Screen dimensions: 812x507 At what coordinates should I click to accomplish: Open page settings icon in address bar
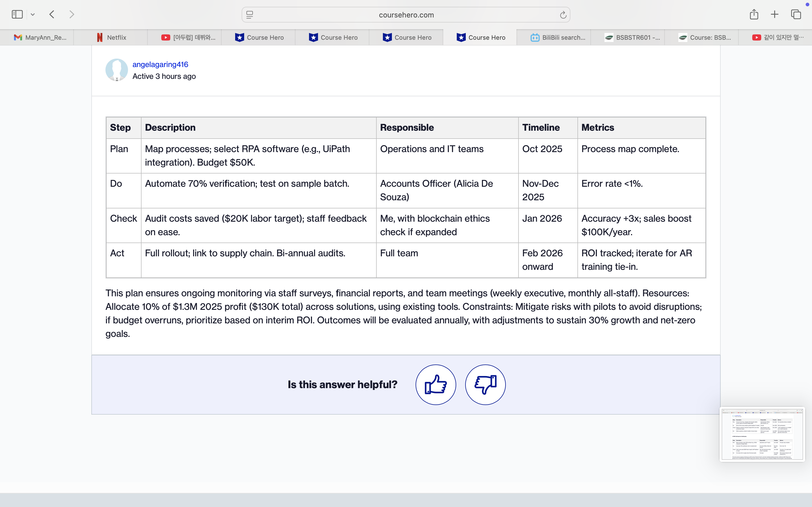point(250,15)
